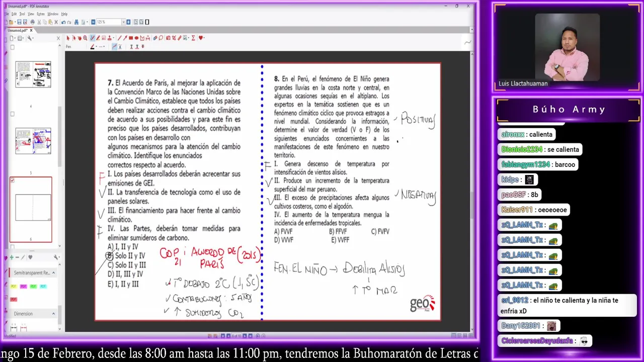Click the minus remove tool icon
644x362 pixels.
pos(17,257)
